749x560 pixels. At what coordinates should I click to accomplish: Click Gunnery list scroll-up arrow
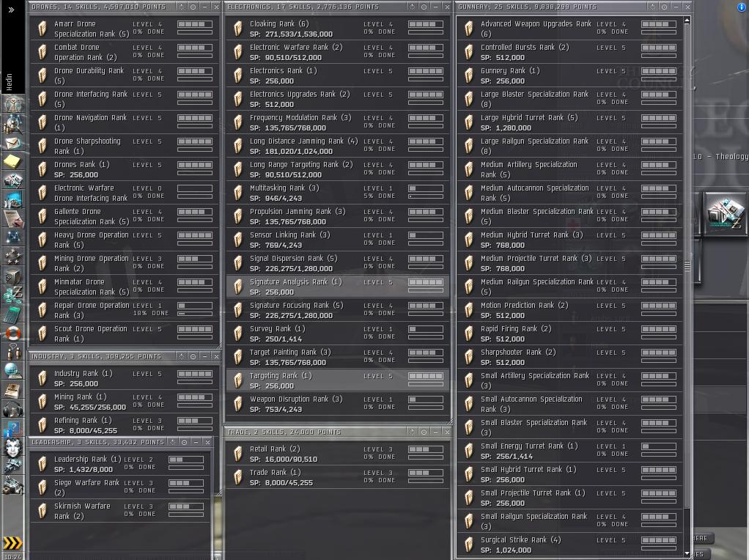[687, 21]
